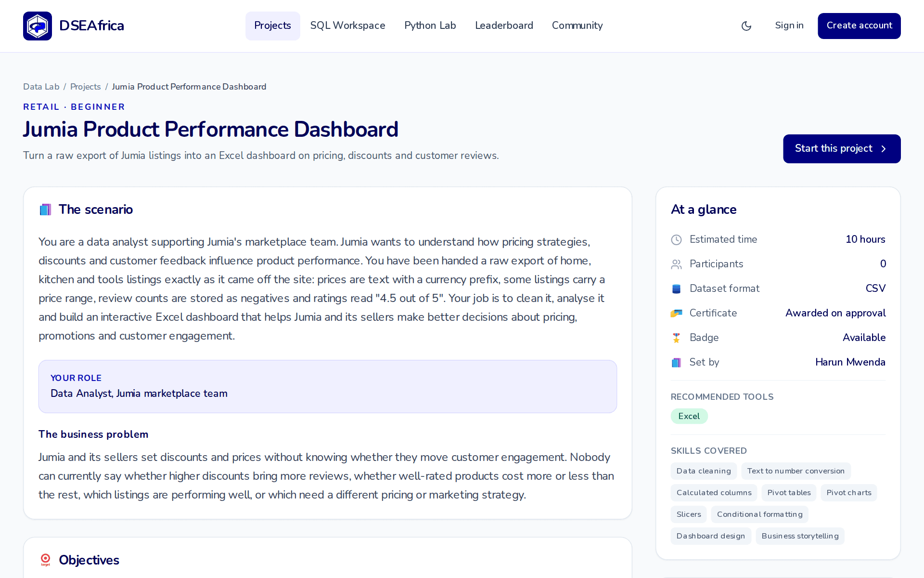Click the 10 hours value

coord(865,239)
